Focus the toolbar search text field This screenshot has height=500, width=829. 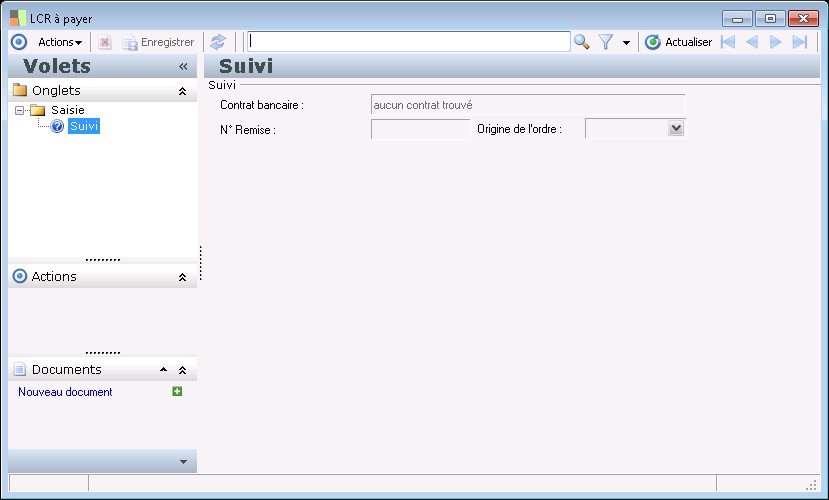[409, 42]
